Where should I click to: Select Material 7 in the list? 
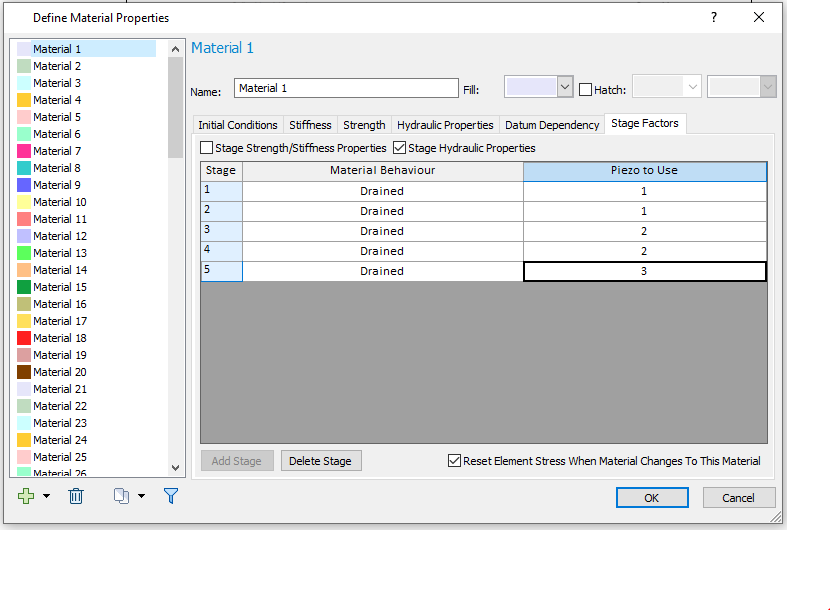point(55,150)
